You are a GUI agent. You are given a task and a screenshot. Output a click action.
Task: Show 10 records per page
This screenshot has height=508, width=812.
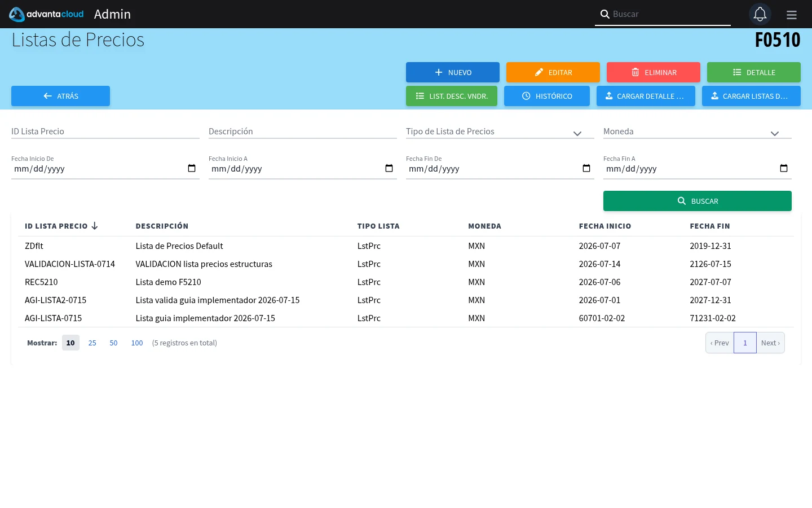(70, 343)
